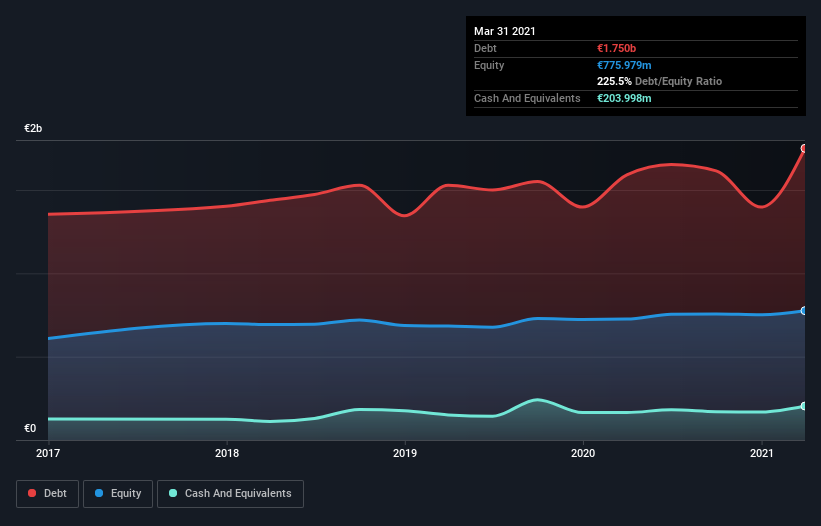Image resolution: width=821 pixels, height=526 pixels.
Task: Click the blue Equity legend dot
Action: click(x=99, y=493)
